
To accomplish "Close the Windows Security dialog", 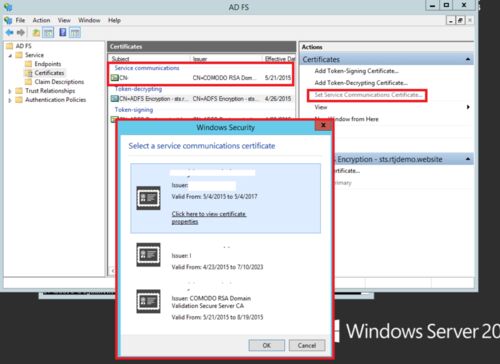I will point(323,125).
